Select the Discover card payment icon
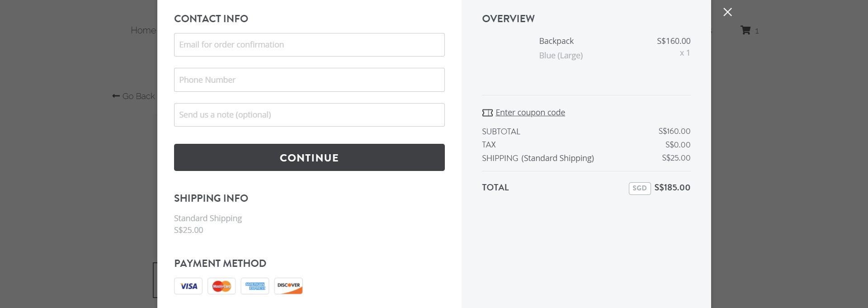The width and height of the screenshot is (868, 308). 288,286
